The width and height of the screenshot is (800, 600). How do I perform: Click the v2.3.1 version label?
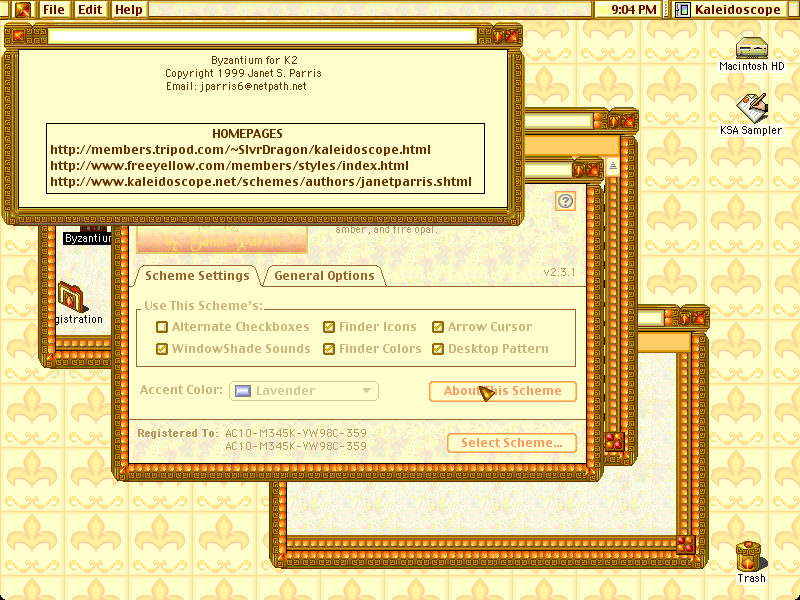pyautogui.click(x=559, y=272)
